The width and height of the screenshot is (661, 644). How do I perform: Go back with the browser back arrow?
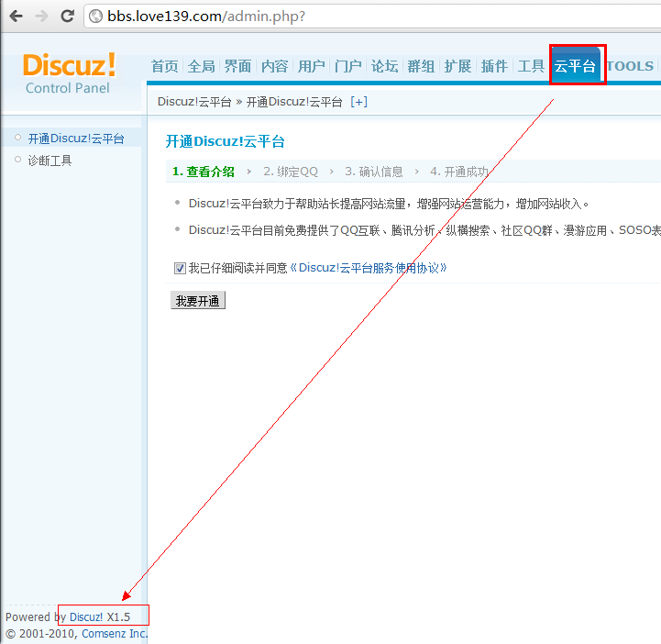coord(16,17)
